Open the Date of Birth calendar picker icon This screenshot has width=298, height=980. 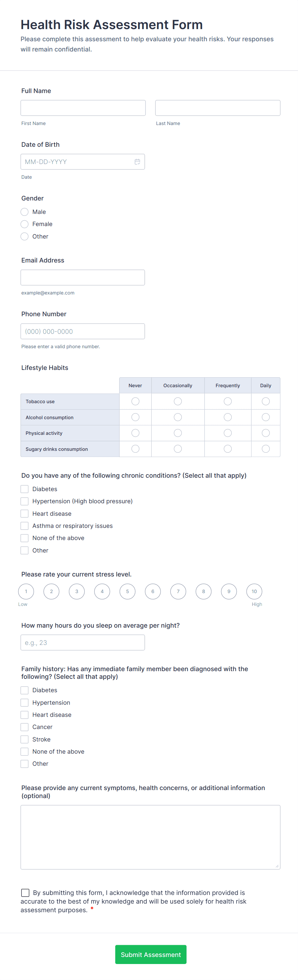pos(137,162)
